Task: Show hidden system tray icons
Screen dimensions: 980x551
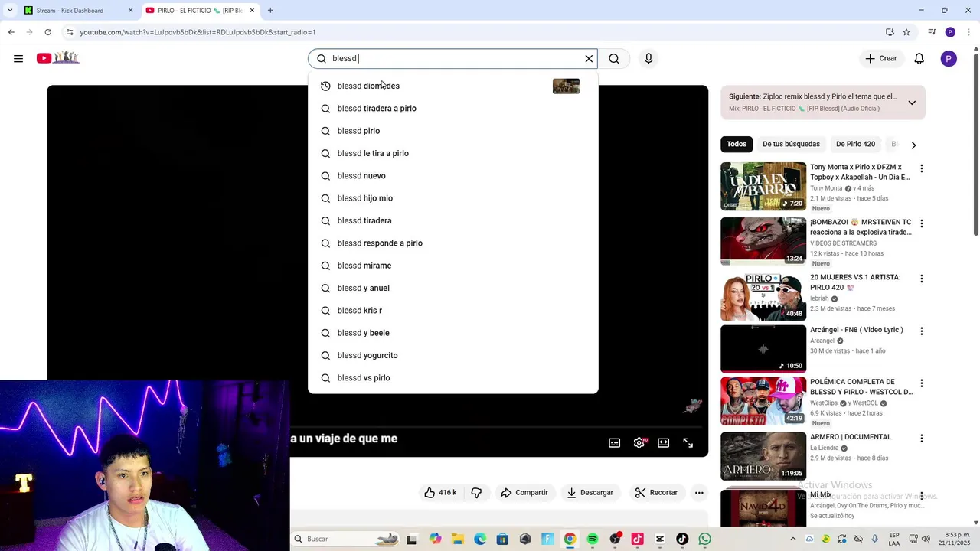Action: pos(793,539)
